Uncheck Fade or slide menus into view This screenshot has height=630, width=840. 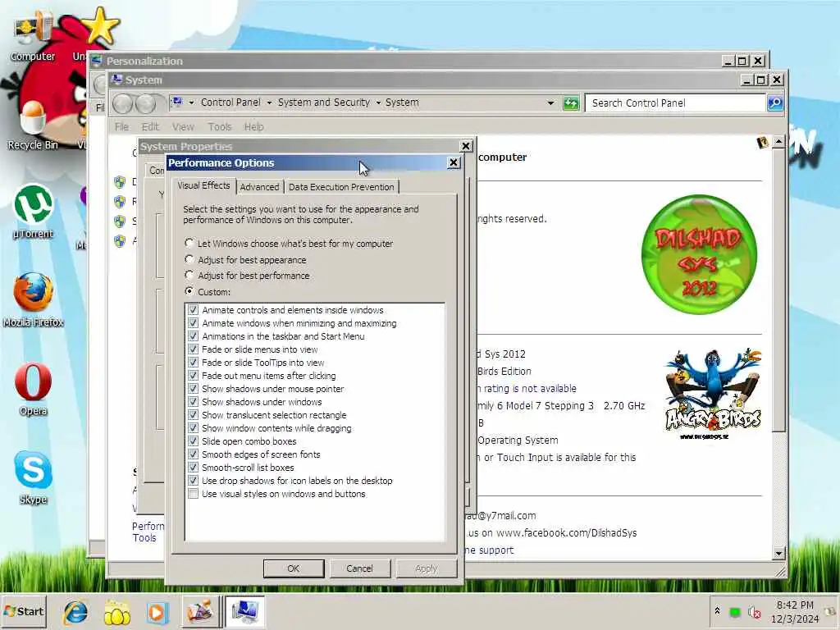(x=193, y=349)
